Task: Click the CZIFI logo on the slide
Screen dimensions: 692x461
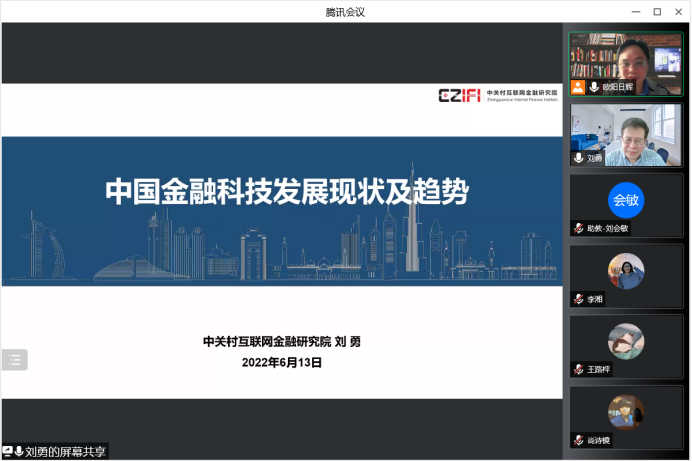Action: pos(459,96)
